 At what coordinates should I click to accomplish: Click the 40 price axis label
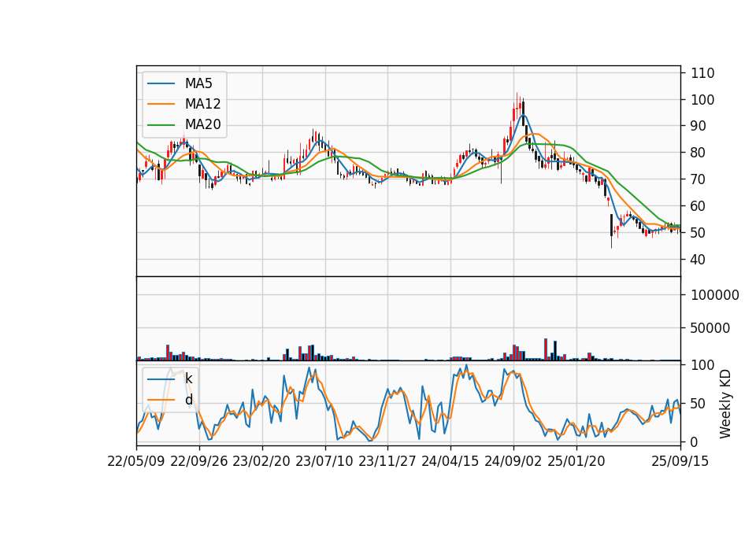point(699,259)
